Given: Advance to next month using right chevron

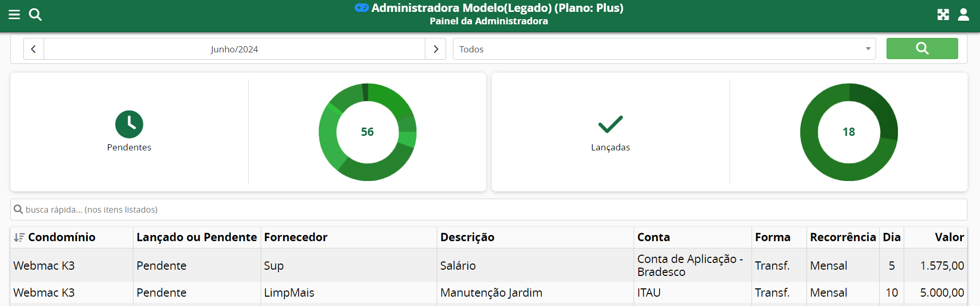Looking at the screenshot, I should 435,48.
